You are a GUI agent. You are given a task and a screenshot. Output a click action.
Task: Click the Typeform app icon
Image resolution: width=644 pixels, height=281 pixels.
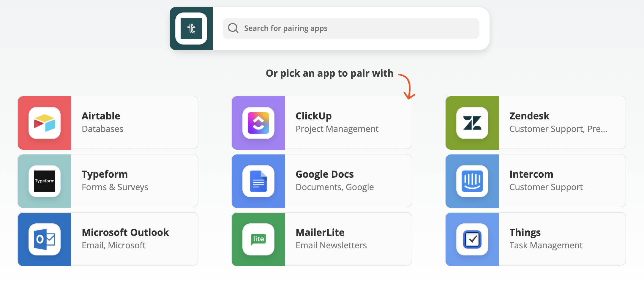point(45,181)
